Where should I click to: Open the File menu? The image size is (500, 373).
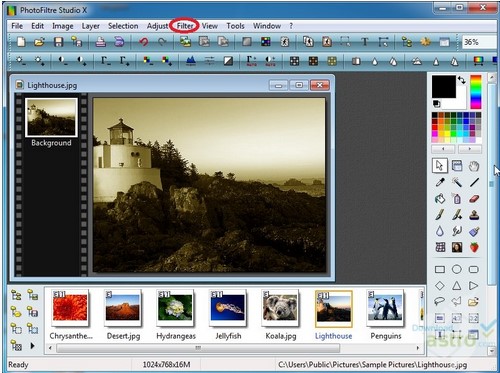[17, 26]
